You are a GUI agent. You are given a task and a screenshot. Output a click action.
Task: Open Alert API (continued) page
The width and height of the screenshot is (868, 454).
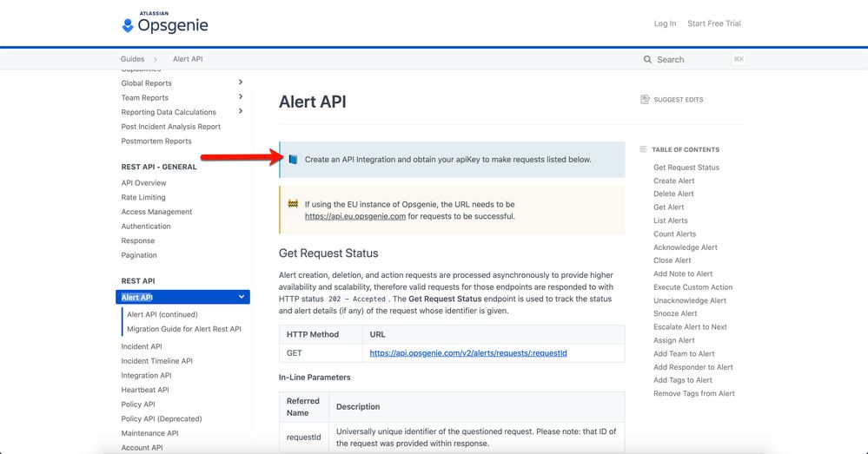pyautogui.click(x=162, y=314)
